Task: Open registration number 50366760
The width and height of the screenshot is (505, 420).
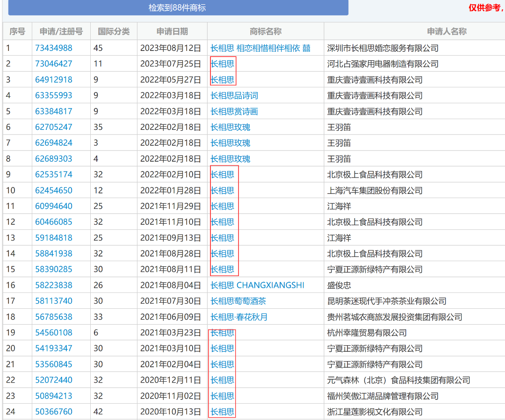Action: 53,412
